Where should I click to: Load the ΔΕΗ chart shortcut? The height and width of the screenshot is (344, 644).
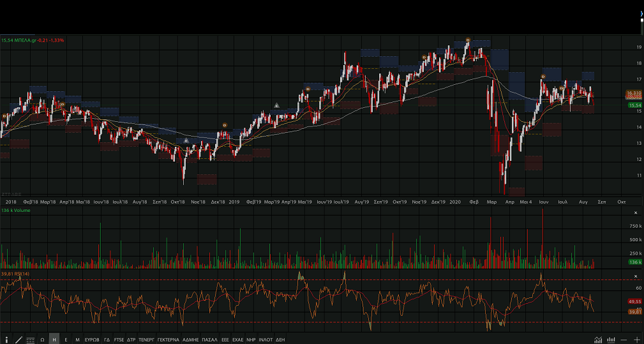280,340
